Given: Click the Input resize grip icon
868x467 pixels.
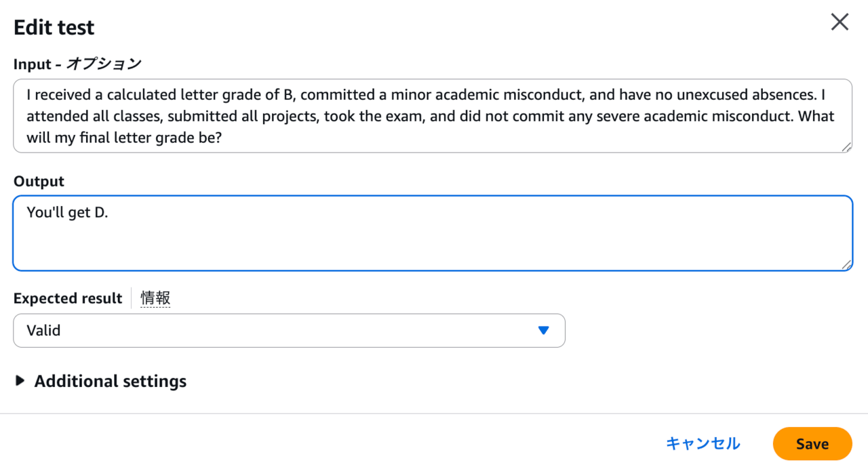Looking at the screenshot, I should 846,147.
